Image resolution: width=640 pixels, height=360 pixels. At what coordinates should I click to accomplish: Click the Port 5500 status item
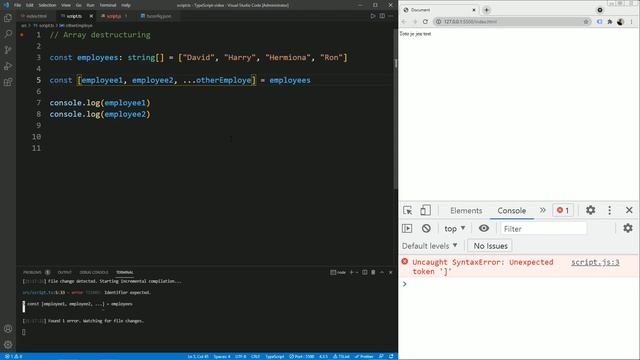tap(302, 356)
